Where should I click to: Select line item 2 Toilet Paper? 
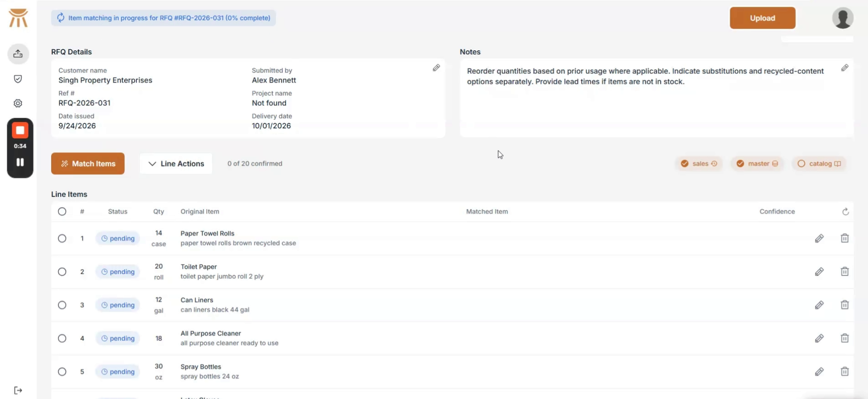point(62,272)
